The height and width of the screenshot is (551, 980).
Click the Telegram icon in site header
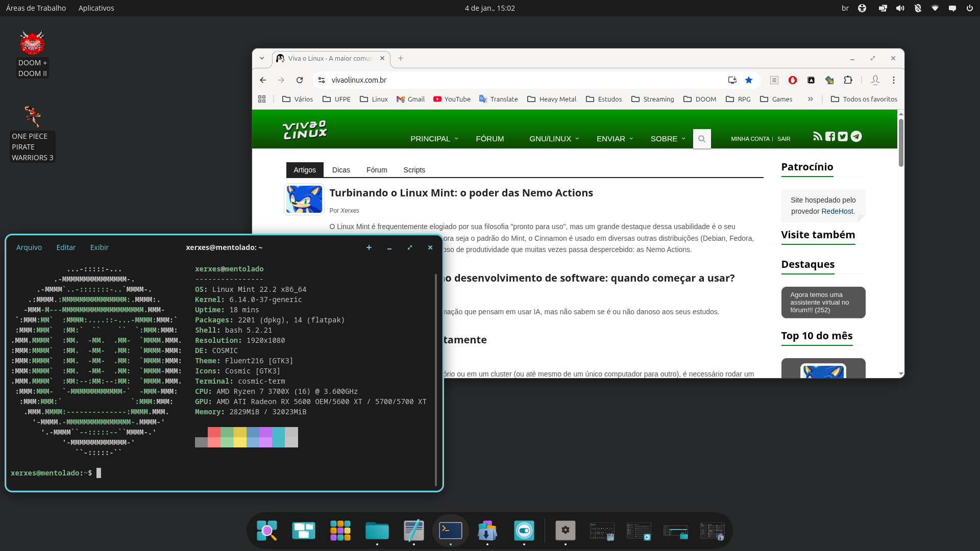(x=856, y=136)
